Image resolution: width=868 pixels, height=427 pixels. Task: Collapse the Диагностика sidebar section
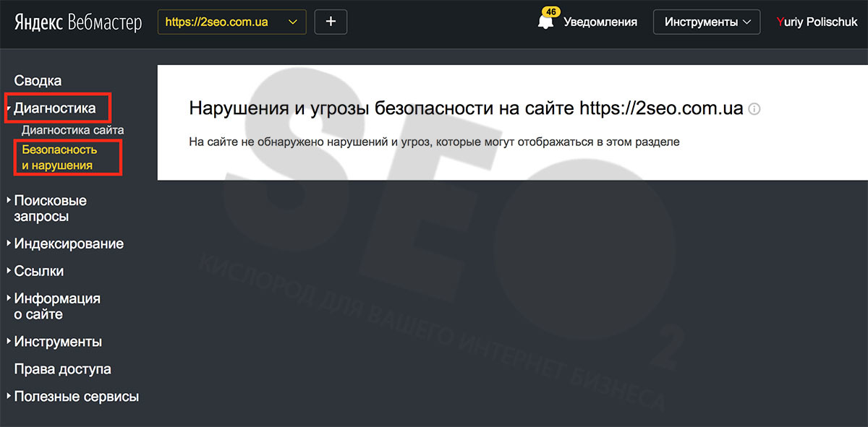point(55,108)
